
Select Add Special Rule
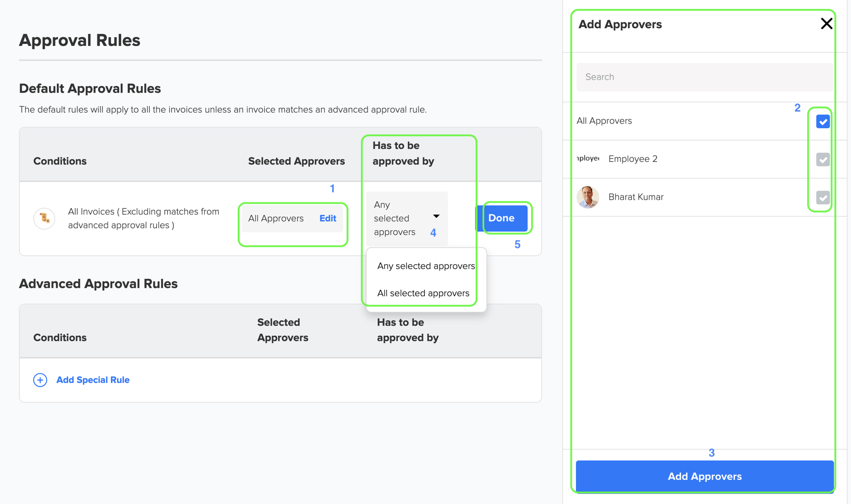click(x=93, y=380)
